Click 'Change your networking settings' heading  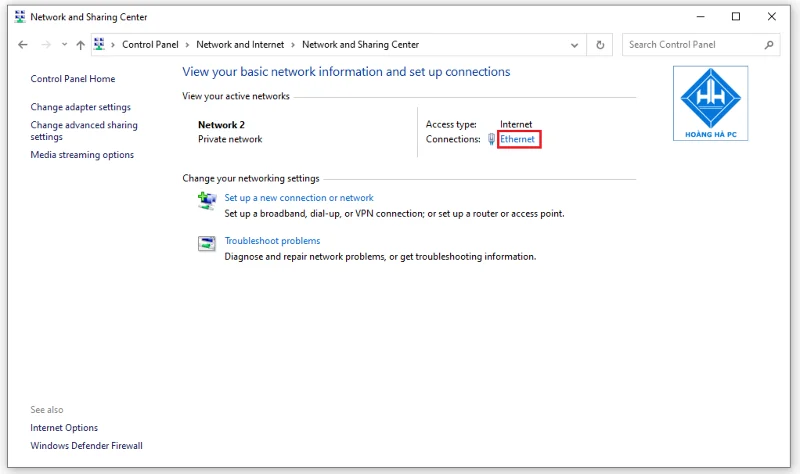(x=251, y=179)
